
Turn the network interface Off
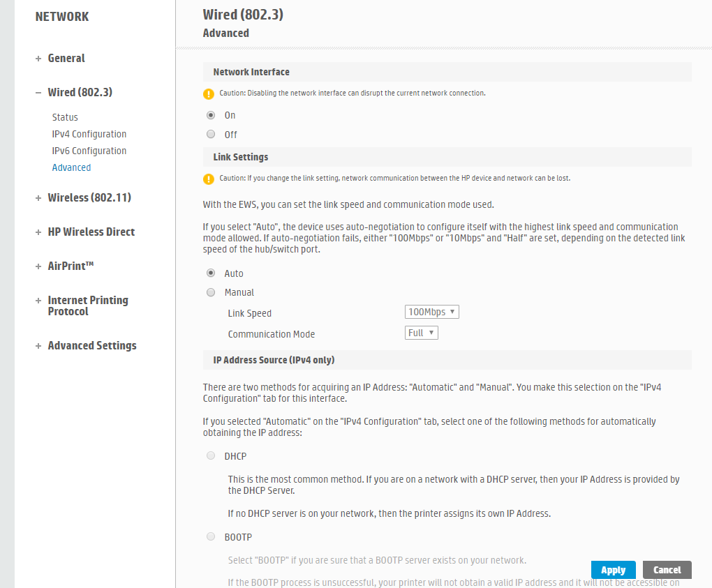pos(211,135)
